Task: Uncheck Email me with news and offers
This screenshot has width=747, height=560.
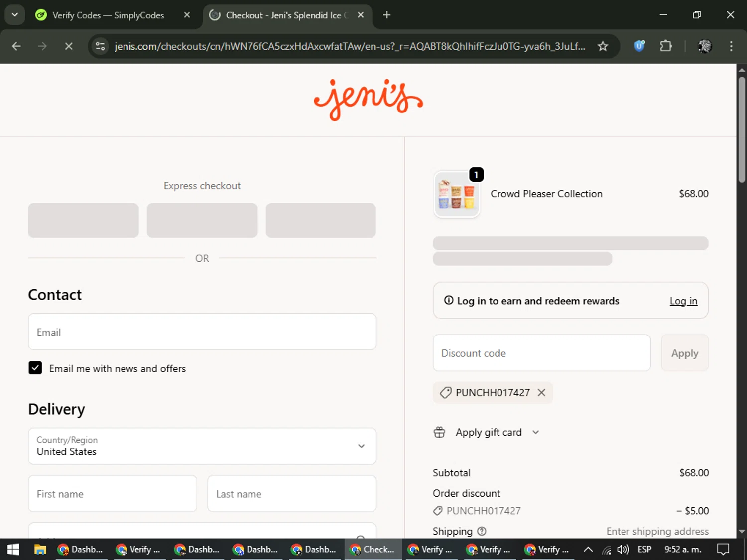Action: pos(35,368)
